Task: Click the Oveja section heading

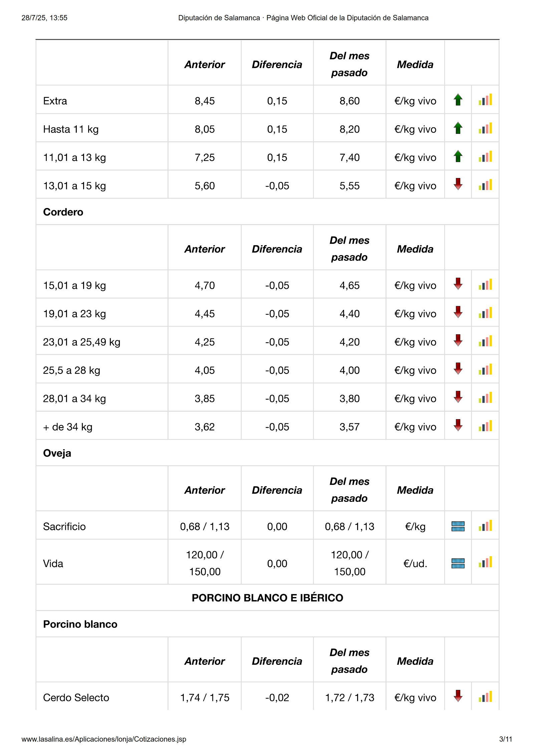Action: pyautogui.click(x=57, y=453)
